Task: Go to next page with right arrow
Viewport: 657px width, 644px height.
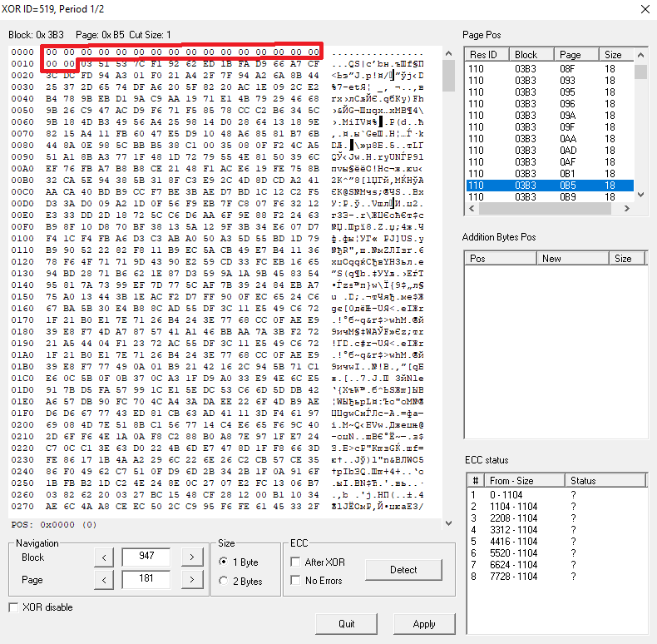Action: (x=192, y=580)
